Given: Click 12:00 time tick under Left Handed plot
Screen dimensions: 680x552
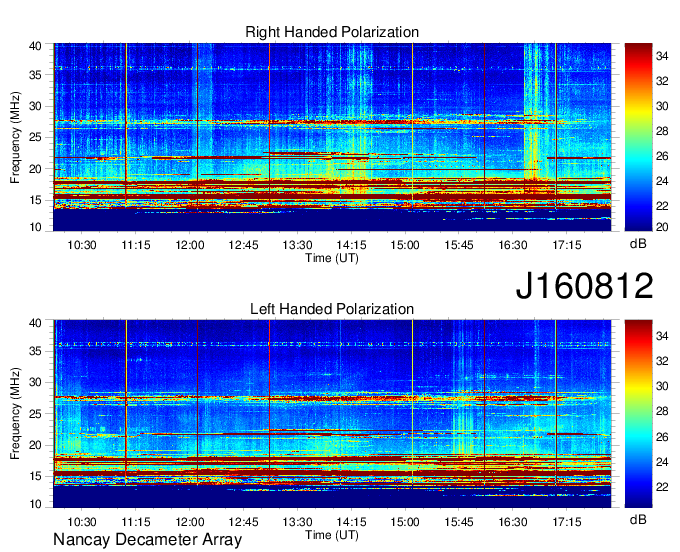Looking at the screenshot, I should coord(190,522).
